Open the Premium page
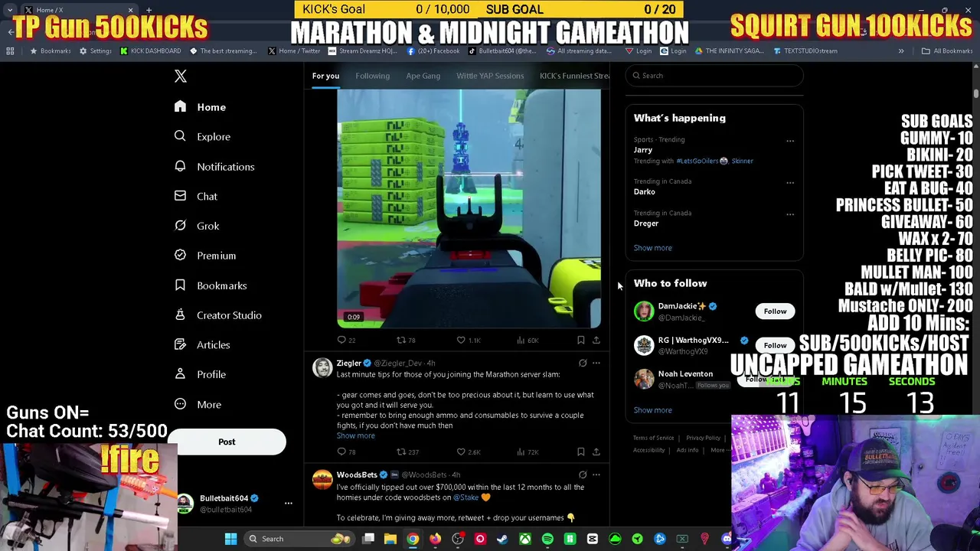This screenshot has height=551, width=980. [205, 256]
